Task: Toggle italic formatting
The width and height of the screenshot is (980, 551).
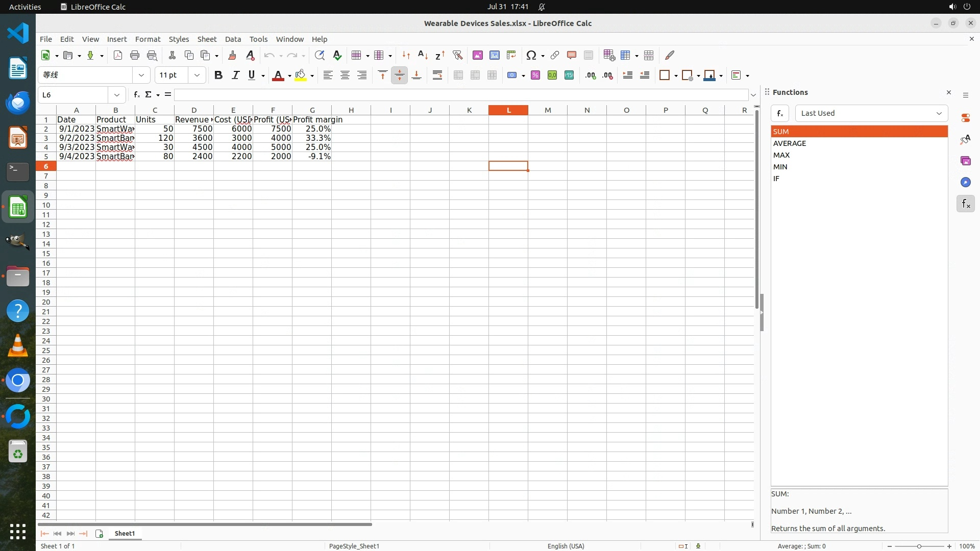Action: 235,75
